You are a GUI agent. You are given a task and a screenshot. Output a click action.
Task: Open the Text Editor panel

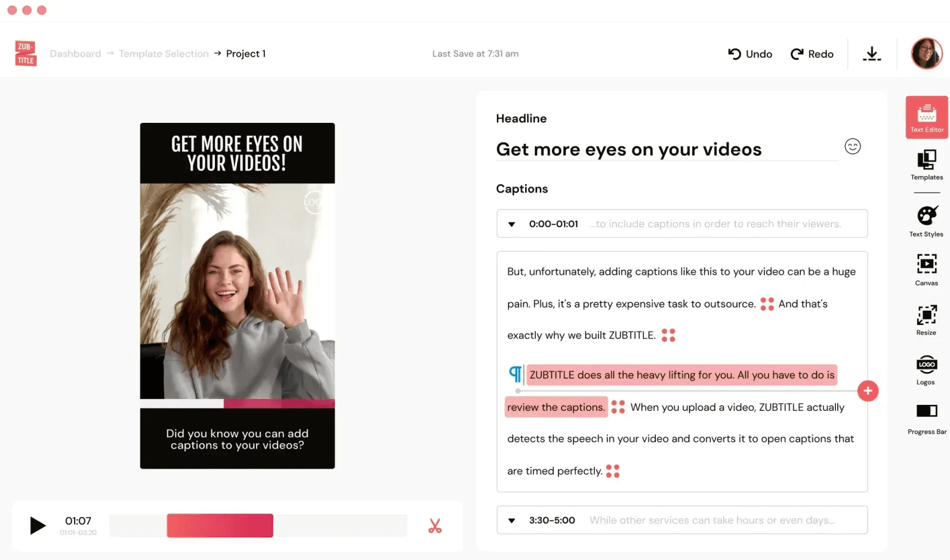[926, 117]
